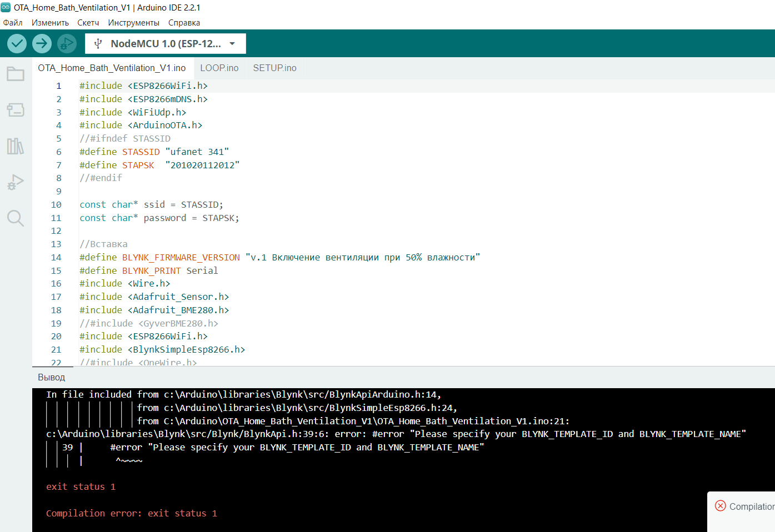Open the Search magnifier in sidebar
Viewport: 775px width, 532px height.
pos(16,218)
